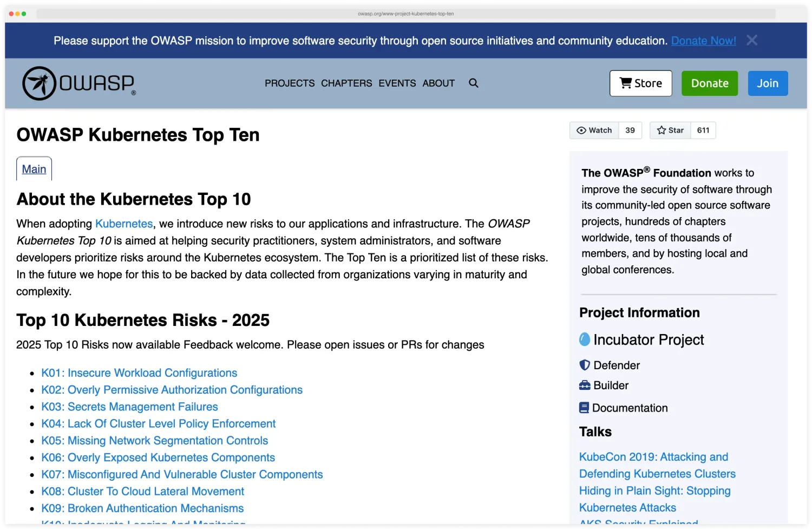Click the Watch button with the eye icon
The height and width of the screenshot is (529, 812).
click(594, 130)
